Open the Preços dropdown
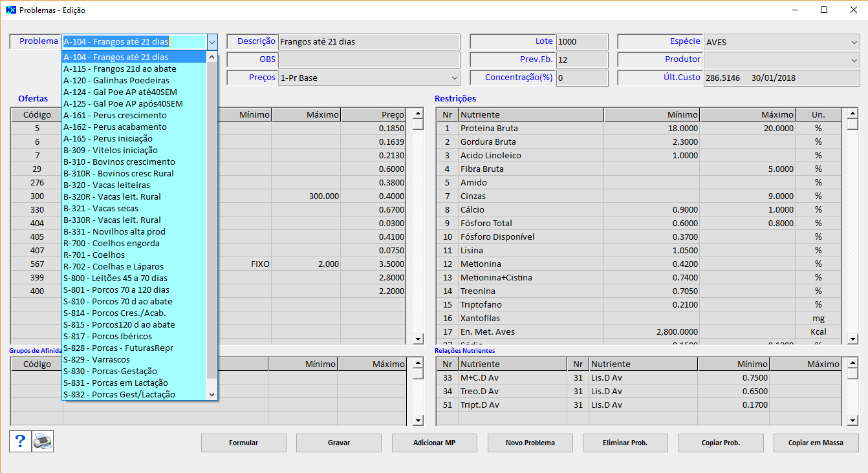 click(455, 78)
